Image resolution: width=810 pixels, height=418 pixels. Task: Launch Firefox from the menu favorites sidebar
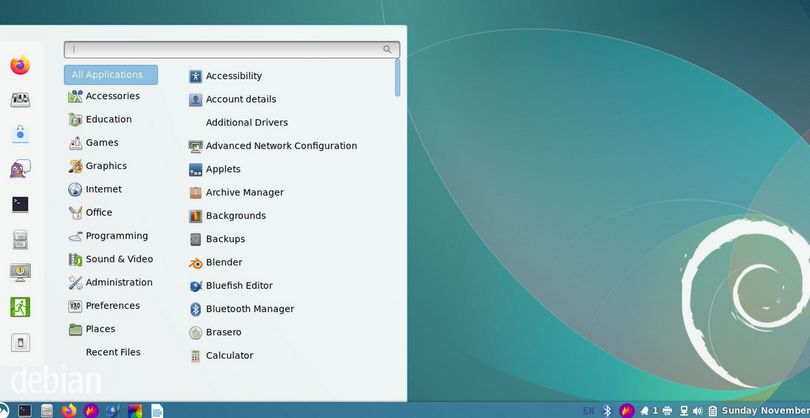(20, 66)
